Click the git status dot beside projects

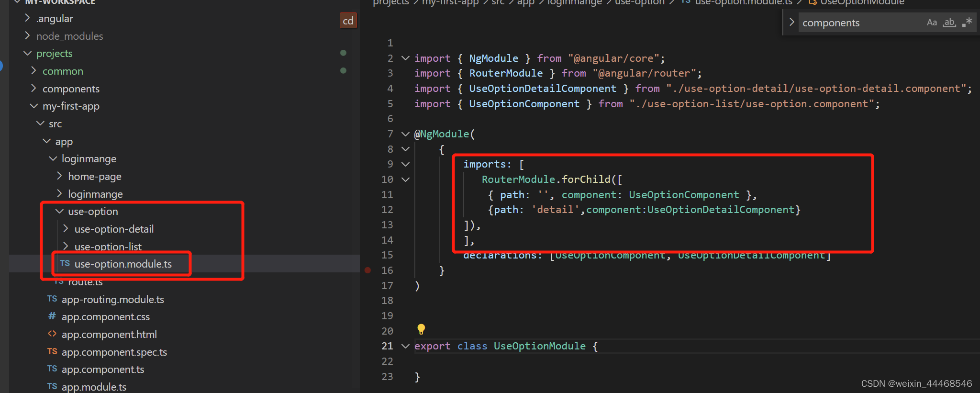click(x=343, y=53)
